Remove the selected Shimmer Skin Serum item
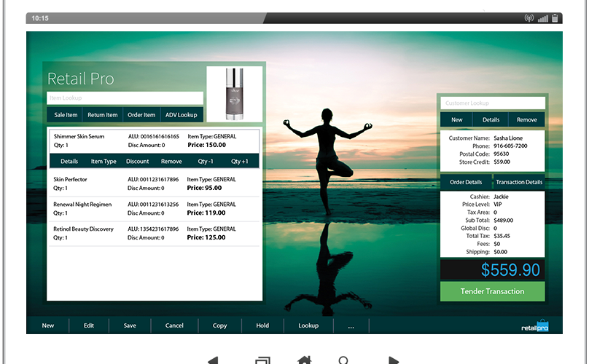589x364 pixels. coord(171,162)
